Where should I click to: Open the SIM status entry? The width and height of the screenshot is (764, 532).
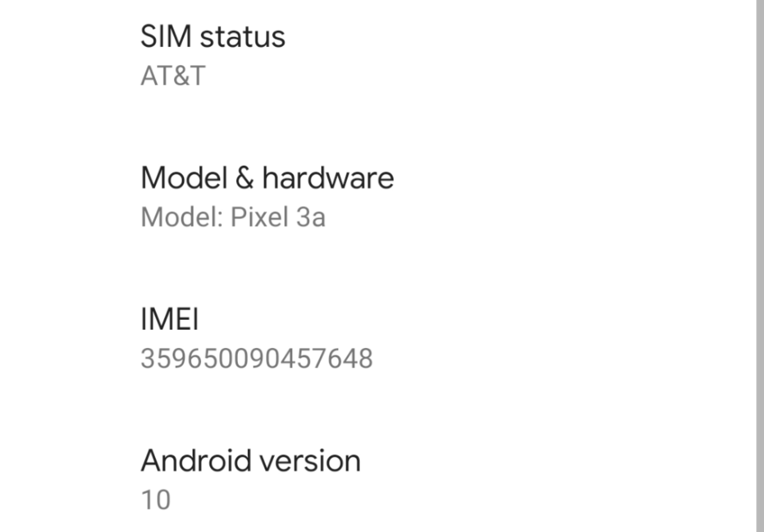(213, 37)
